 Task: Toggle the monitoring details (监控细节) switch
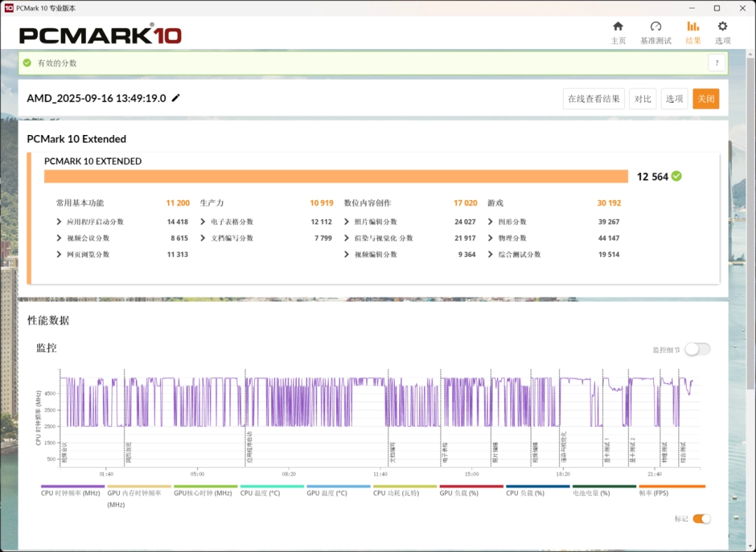(x=697, y=349)
